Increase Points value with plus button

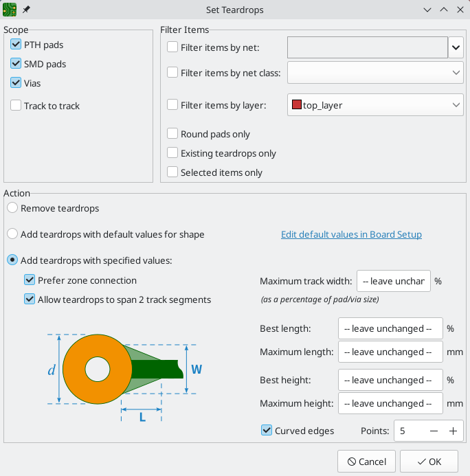coord(453,431)
